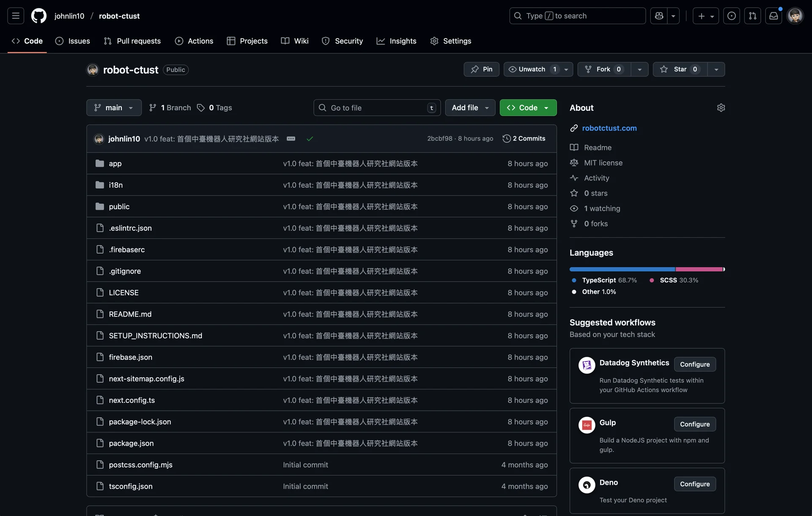View commit status green checkmark
This screenshot has height=516, width=812.
tap(310, 139)
